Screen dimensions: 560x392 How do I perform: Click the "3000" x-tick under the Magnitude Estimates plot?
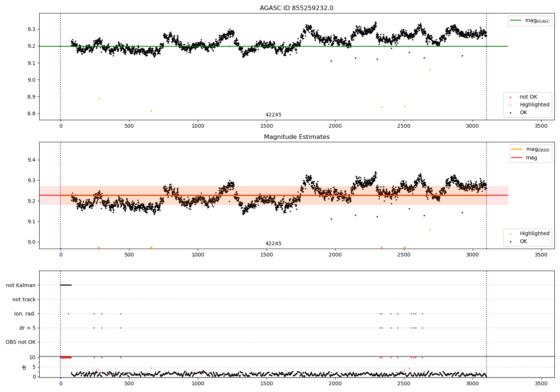pos(472,255)
